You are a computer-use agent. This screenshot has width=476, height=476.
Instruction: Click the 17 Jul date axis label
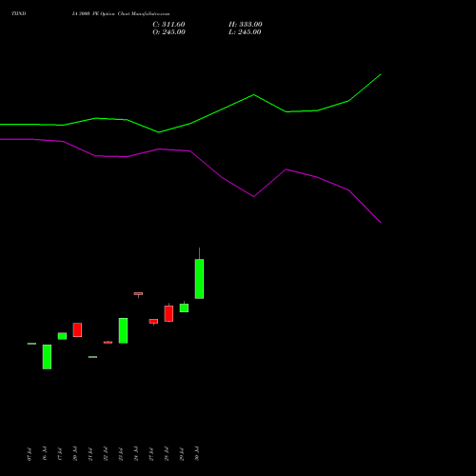pos(60,453)
